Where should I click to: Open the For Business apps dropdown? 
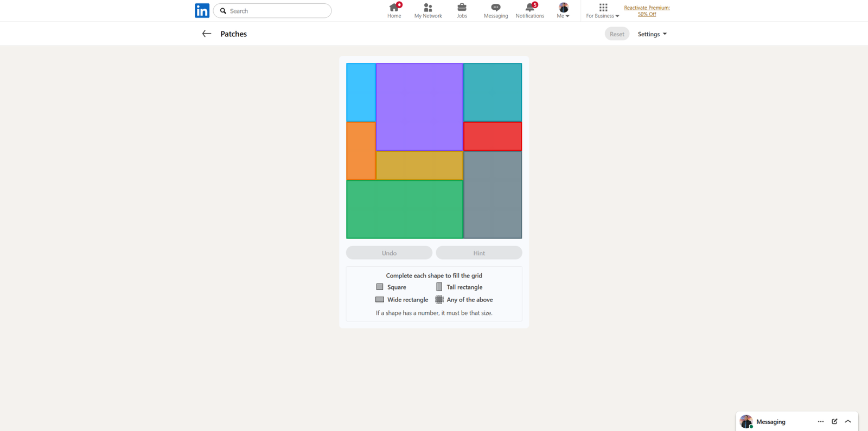tap(602, 10)
